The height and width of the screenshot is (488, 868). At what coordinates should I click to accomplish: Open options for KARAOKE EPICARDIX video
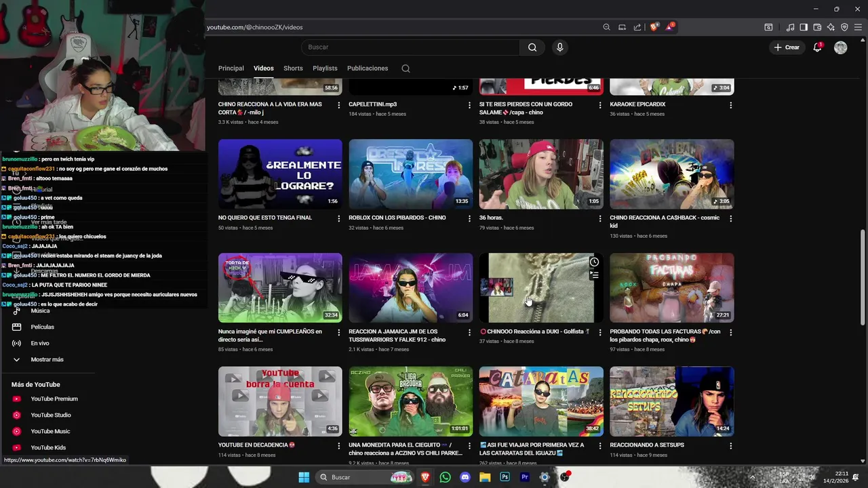click(730, 105)
